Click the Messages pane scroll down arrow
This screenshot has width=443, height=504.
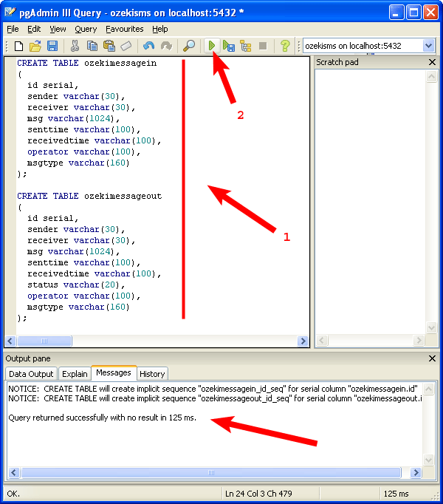pos(429,460)
